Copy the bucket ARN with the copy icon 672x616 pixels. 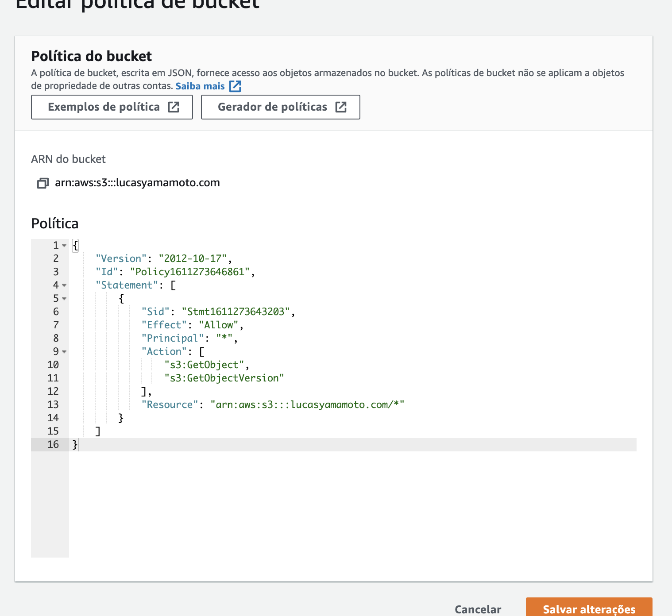pos(42,183)
